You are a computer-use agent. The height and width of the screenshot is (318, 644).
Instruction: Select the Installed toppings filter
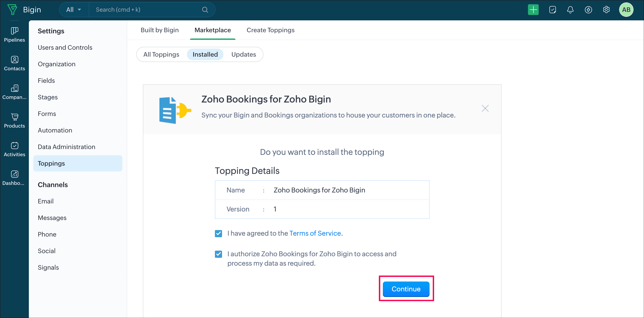pos(205,54)
